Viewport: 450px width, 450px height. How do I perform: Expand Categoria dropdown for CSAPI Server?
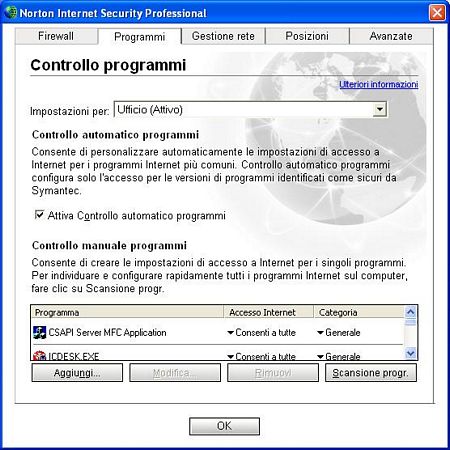tap(320, 333)
